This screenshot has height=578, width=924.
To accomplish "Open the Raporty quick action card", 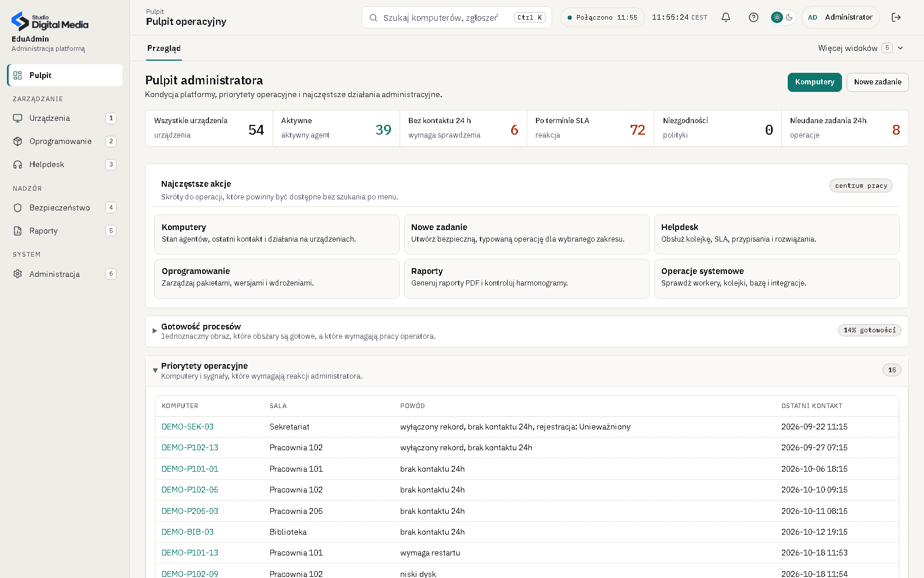I will tap(527, 279).
